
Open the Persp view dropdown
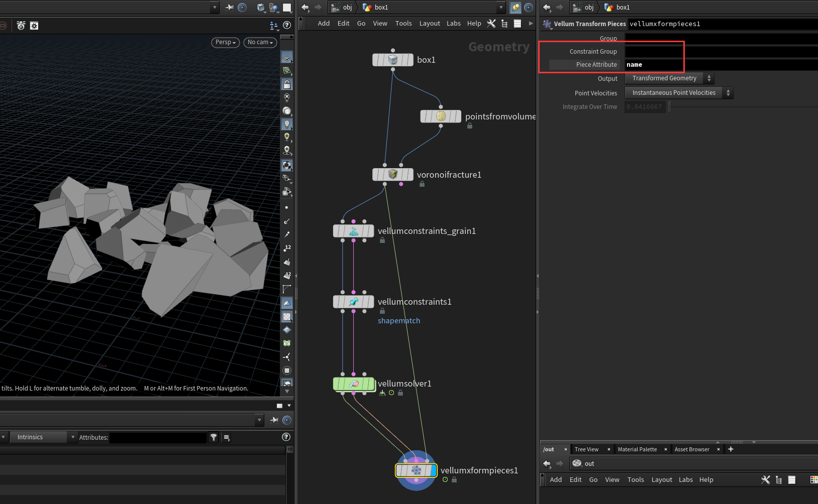pyautogui.click(x=225, y=42)
